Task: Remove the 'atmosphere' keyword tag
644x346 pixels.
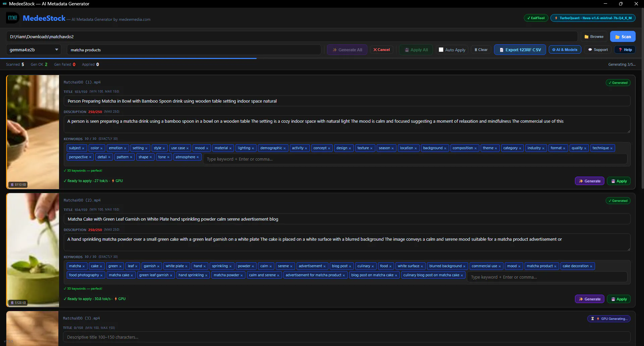Action: click(x=198, y=157)
